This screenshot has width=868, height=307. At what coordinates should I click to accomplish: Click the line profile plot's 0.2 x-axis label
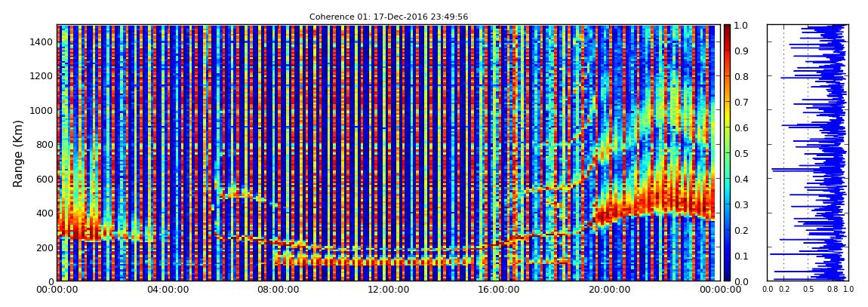783,290
